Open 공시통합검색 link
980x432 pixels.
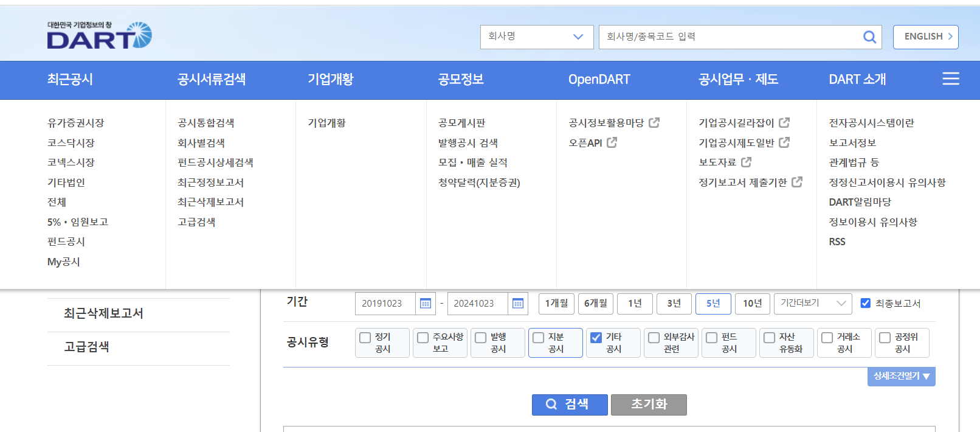[x=206, y=123]
